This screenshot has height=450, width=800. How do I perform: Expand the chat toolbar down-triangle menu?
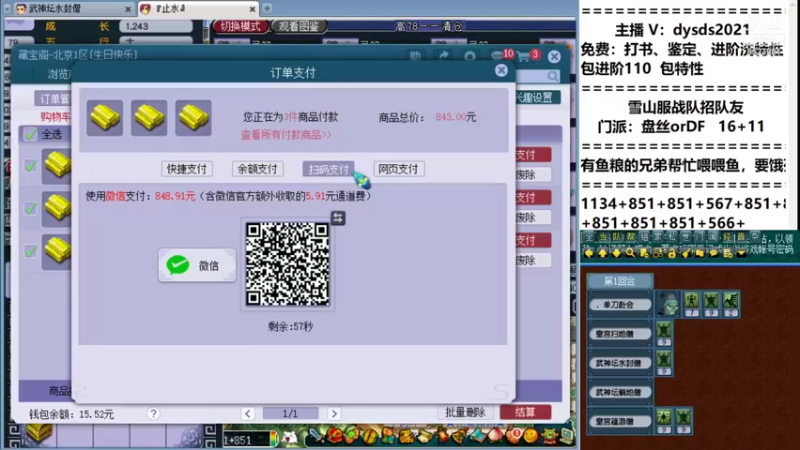741,253
